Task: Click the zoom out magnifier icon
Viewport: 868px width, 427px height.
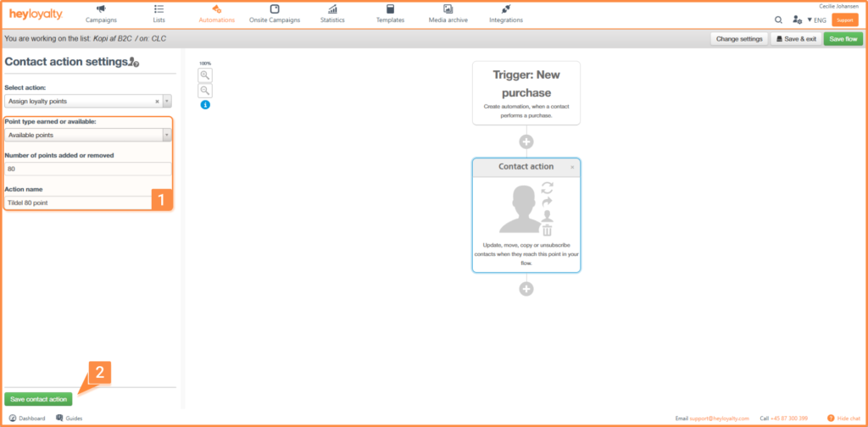Action: click(x=204, y=91)
